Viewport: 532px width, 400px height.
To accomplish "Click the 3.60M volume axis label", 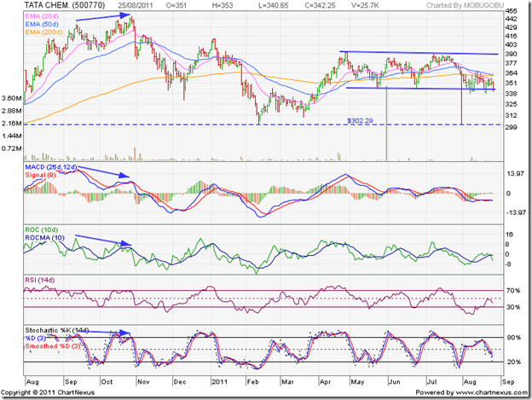I will click(x=12, y=98).
